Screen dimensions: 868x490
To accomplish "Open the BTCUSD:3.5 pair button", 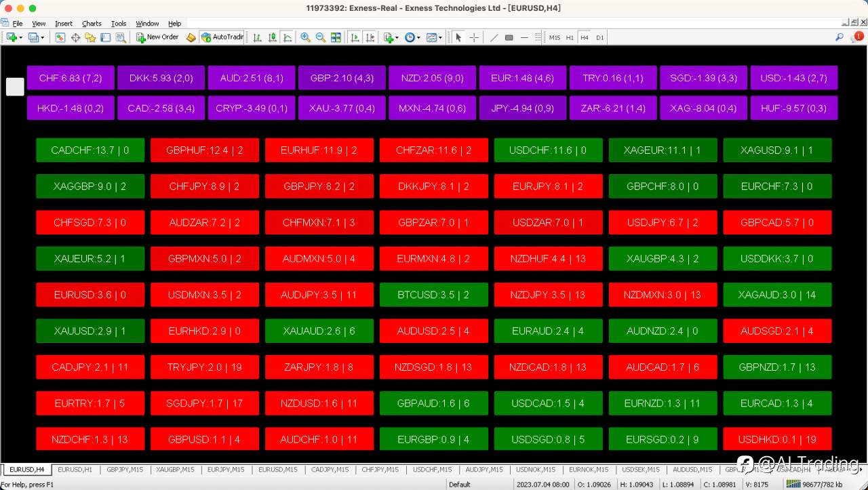I will (434, 295).
